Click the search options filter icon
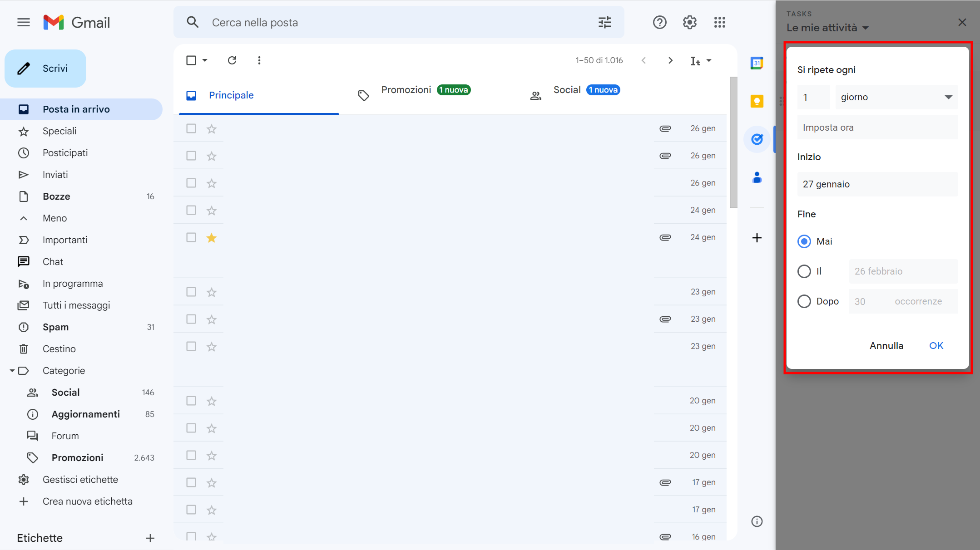Viewport: 980px width, 550px height. pos(604,22)
